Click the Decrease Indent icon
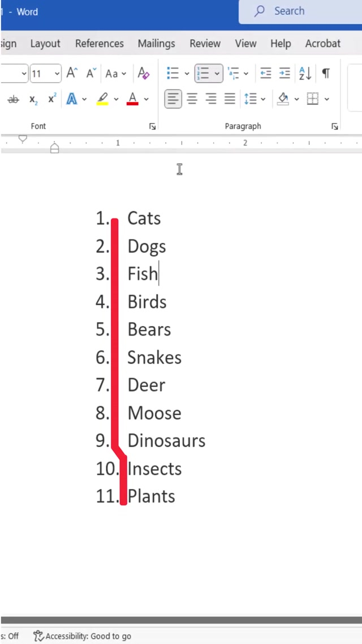The image size is (362, 644). tap(265, 73)
